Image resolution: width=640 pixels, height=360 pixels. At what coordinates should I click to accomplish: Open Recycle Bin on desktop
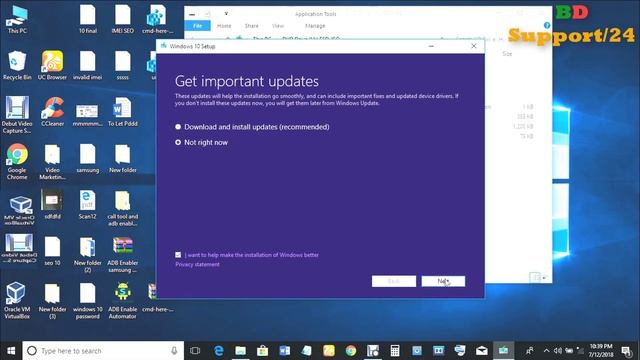pos(17,65)
